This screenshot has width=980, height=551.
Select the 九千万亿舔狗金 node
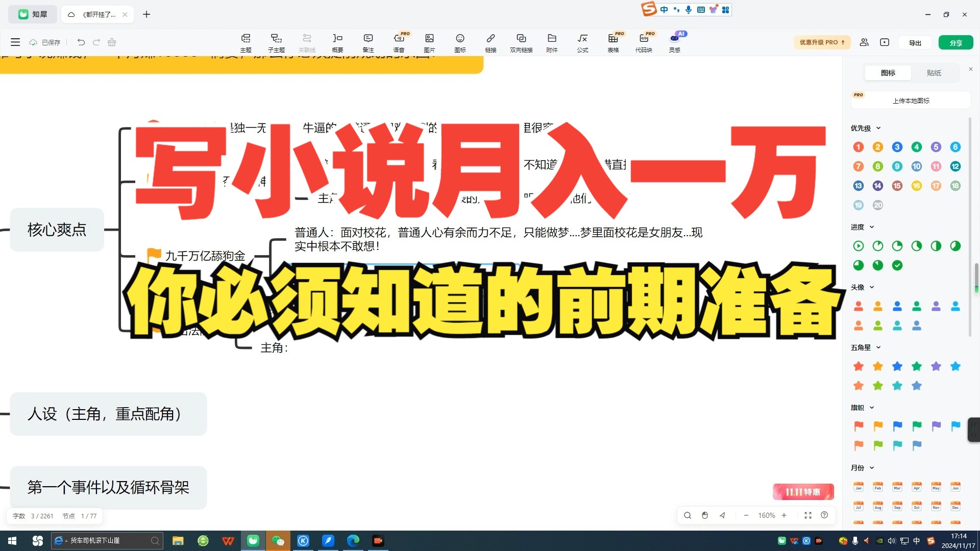[x=205, y=256]
